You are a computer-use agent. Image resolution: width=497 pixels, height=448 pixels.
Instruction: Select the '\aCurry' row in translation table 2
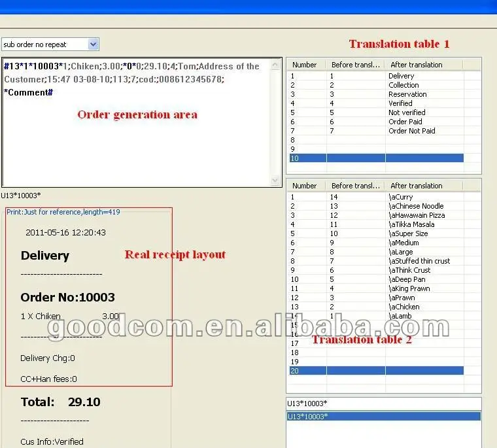(x=377, y=197)
